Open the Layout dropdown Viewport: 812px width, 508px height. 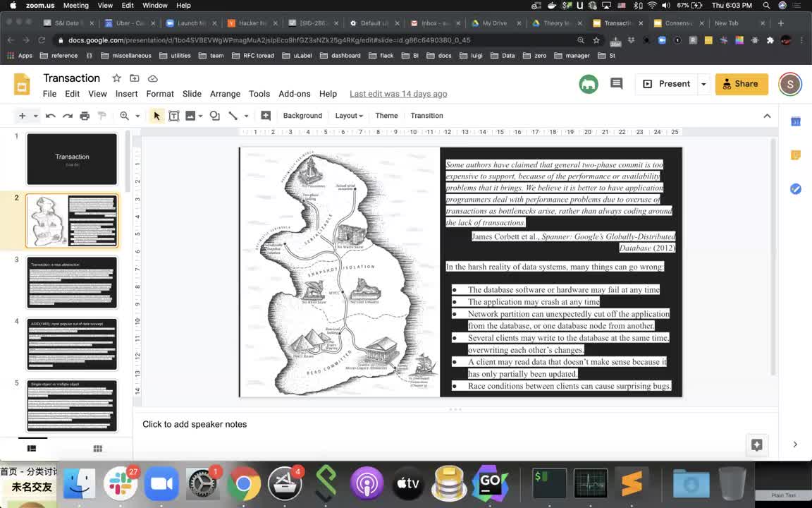click(x=349, y=116)
